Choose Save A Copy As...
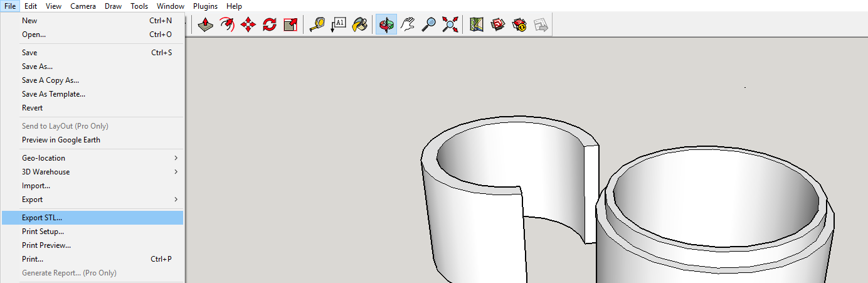 pyautogui.click(x=93, y=80)
